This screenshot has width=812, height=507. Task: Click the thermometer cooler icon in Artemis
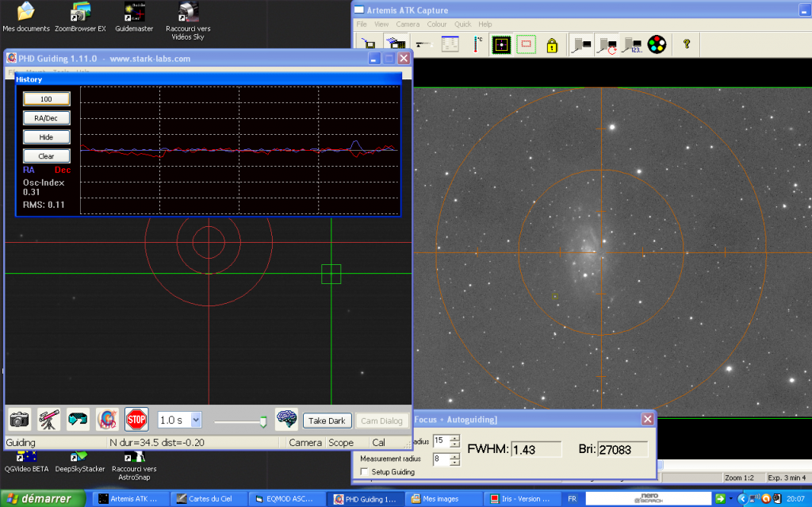[x=477, y=44]
